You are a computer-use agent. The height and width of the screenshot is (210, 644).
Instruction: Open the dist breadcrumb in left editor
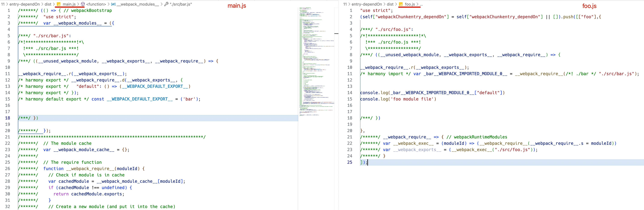click(x=48, y=4)
